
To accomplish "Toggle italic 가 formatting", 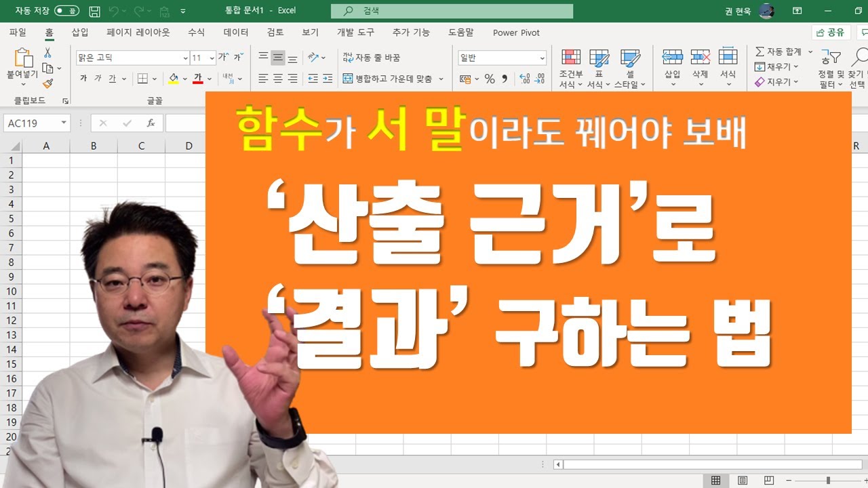I will coord(98,79).
